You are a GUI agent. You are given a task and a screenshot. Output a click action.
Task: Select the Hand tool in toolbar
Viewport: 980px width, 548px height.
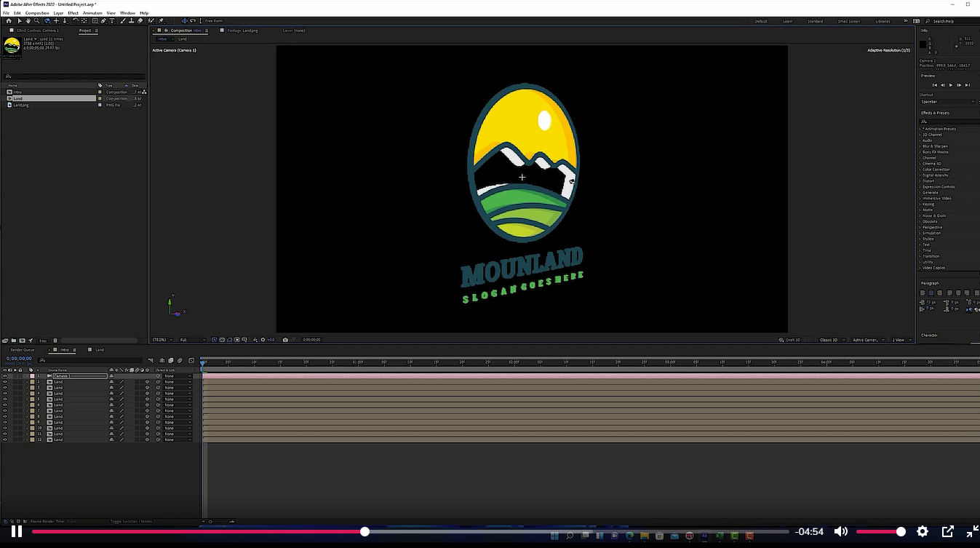[x=28, y=21]
